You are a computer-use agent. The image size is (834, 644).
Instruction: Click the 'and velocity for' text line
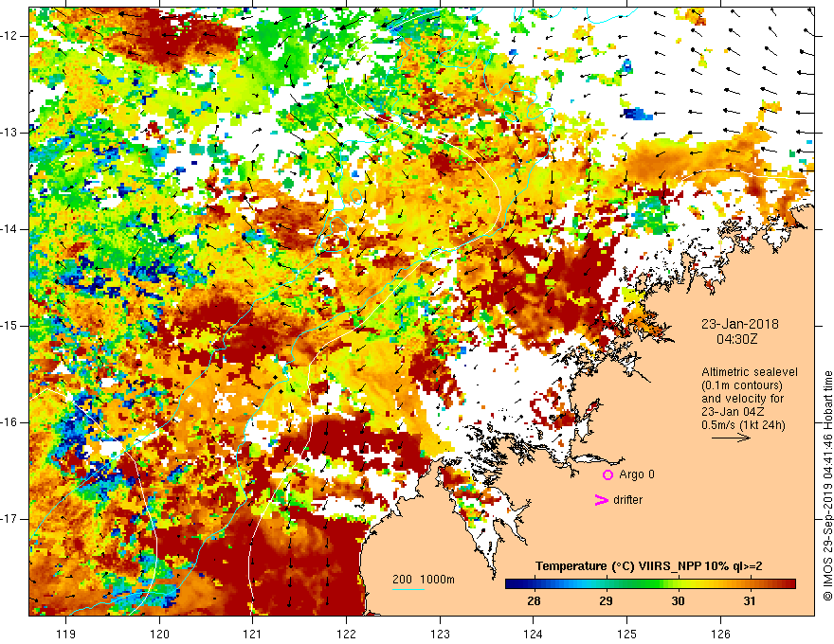tap(742, 399)
